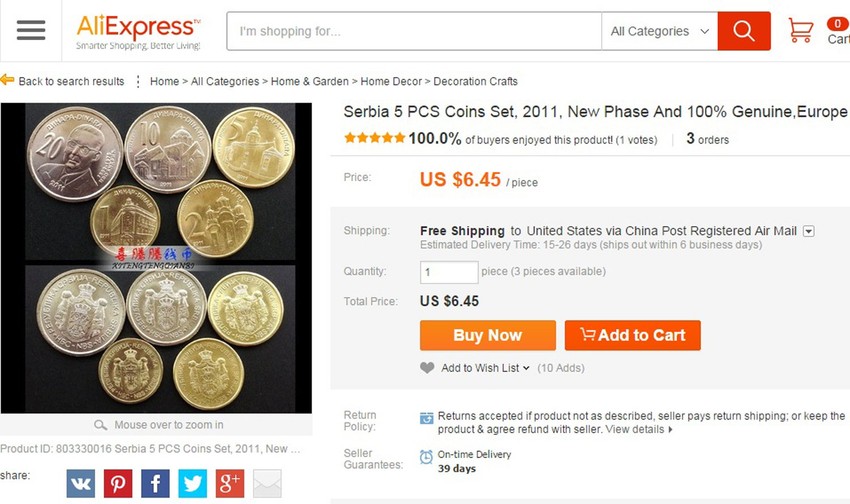This screenshot has height=504, width=850.
Task: Go back to search results
Action: pos(71,81)
